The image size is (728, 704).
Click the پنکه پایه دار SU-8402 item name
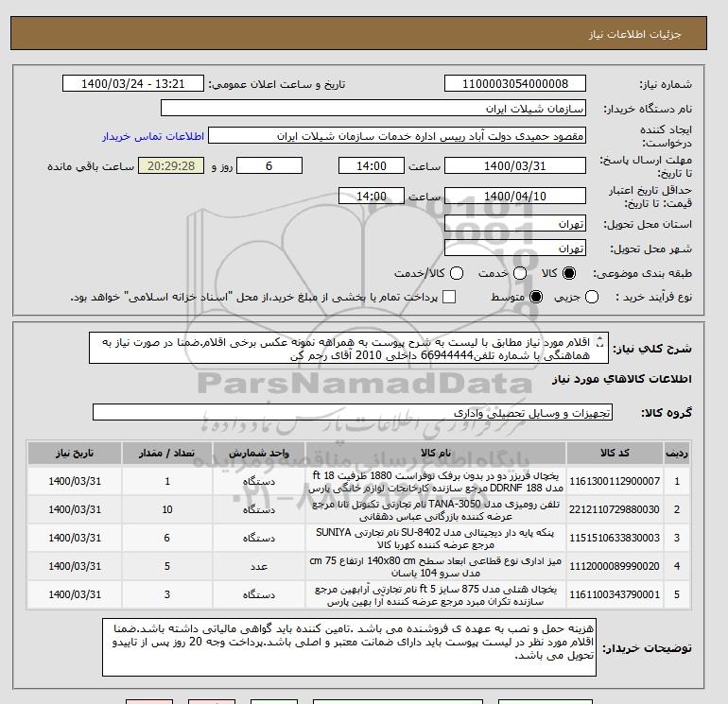click(x=436, y=539)
